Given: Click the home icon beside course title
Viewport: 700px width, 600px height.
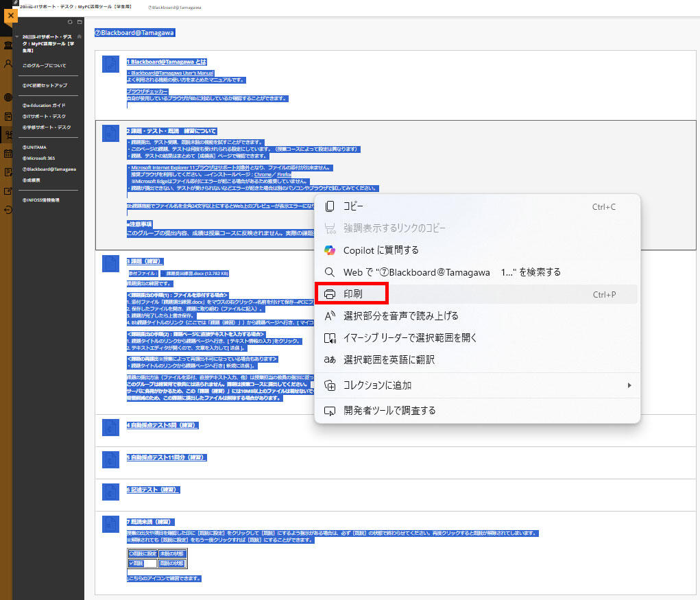Looking at the screenshot, I should 79,36.
